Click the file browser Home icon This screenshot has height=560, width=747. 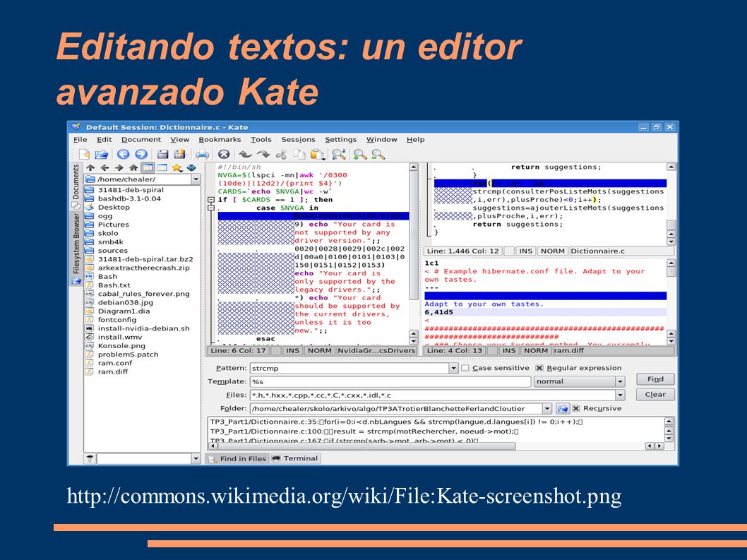(x=133, y=168)
